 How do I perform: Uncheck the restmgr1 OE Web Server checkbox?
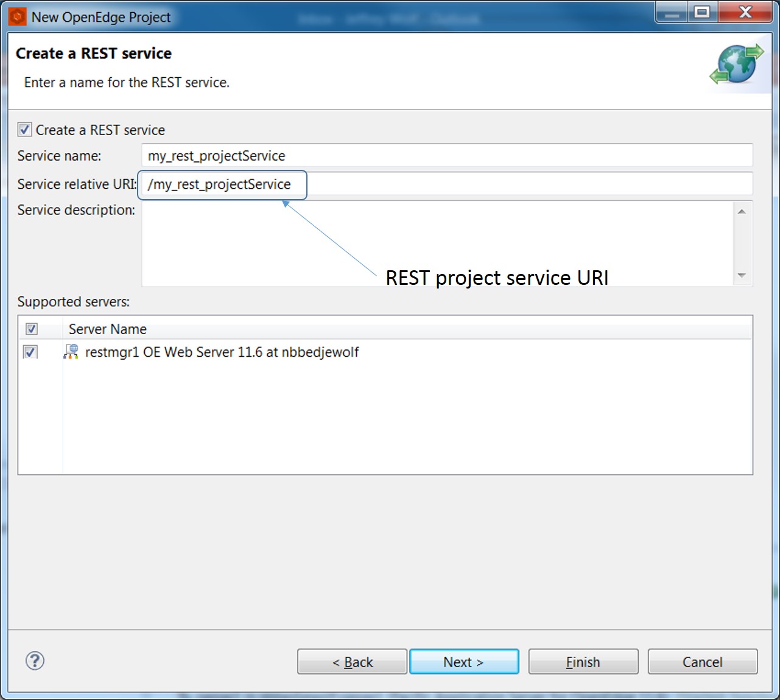[30, 352]
